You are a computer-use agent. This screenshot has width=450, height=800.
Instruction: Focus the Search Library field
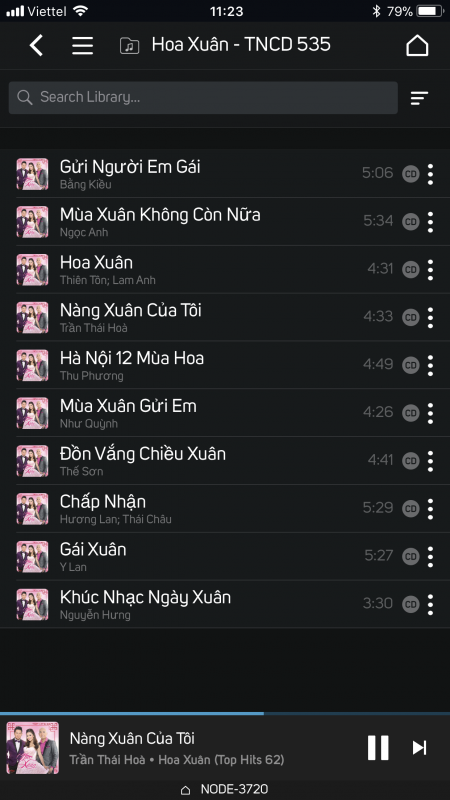[203, 97]
